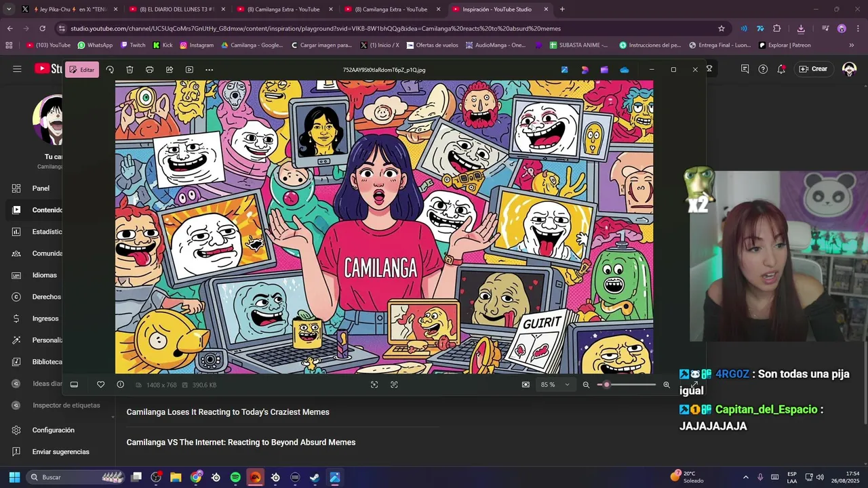Open Idiomas in the Studio sidebar

click(35, 275)
